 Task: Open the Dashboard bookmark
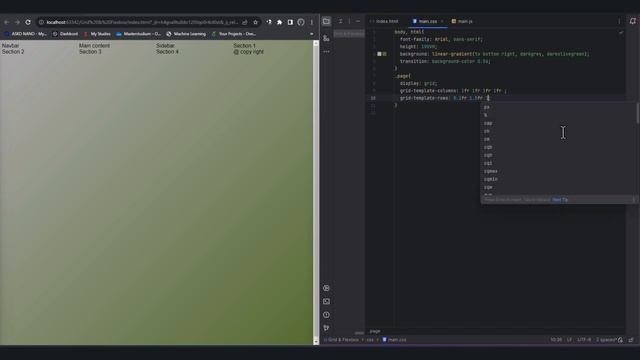pos(65,34)
